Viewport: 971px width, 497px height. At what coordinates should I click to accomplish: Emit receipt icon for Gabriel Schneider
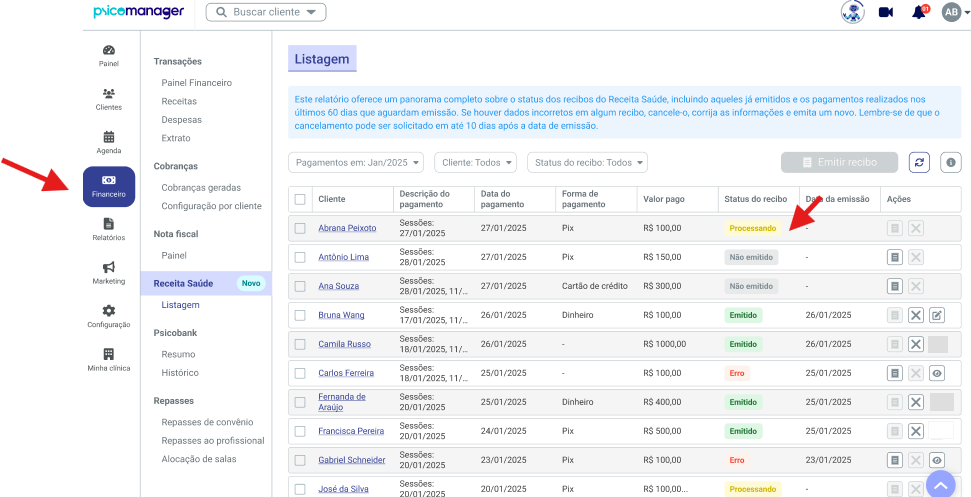(894, 460)
